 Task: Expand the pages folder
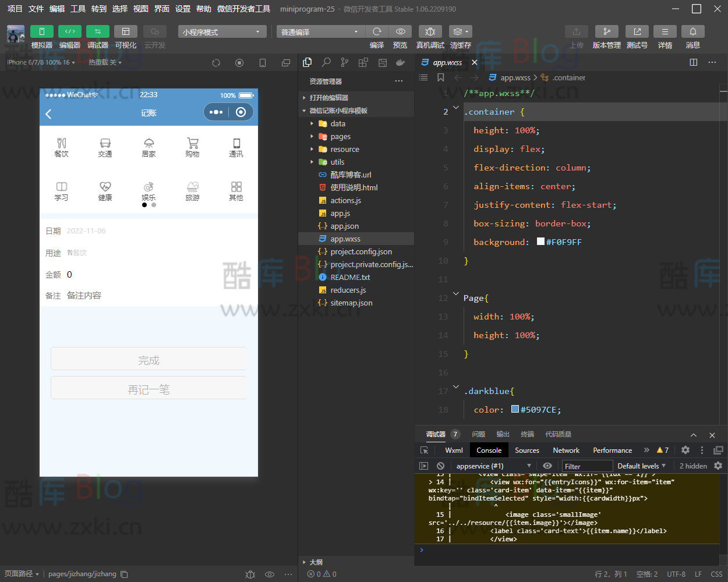(340, 137)
